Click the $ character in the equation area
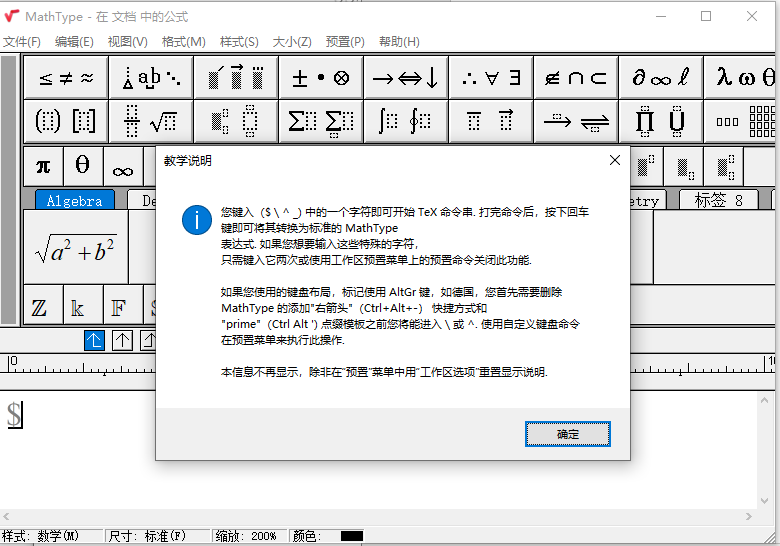The height and width of the screenshot is (546, 780). [14, 415]
